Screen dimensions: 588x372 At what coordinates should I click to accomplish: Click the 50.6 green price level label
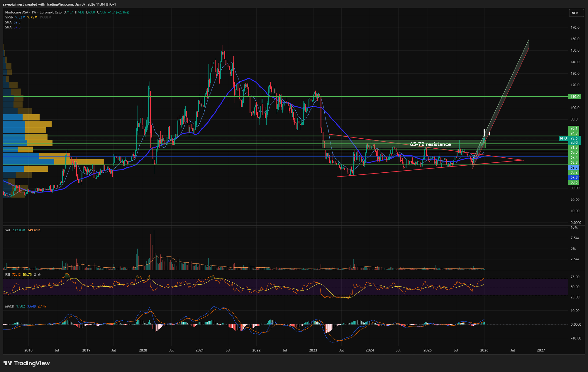click(574, 182)
